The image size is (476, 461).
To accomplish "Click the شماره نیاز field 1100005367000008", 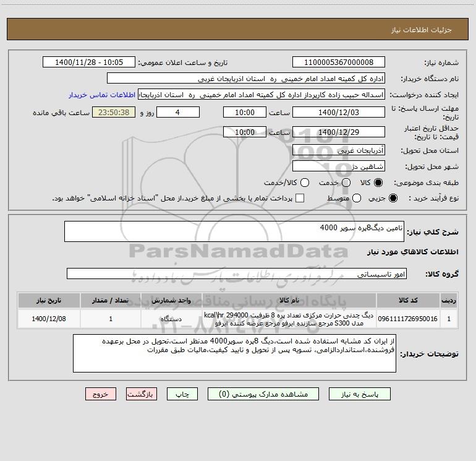I will tap(339, 62).
